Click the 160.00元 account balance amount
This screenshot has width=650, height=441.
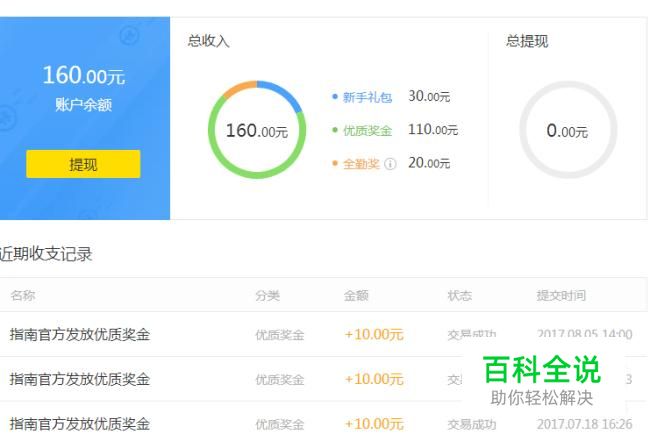coord(83,75)
